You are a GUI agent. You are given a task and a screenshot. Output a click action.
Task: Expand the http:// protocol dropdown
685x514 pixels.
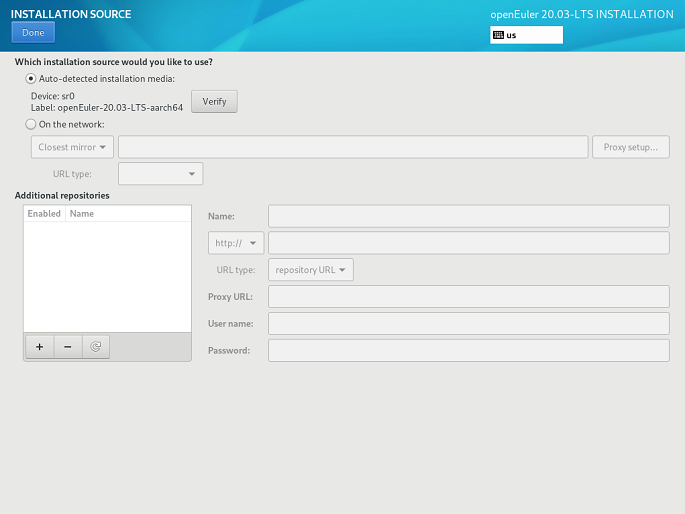(x=236, y=243)
